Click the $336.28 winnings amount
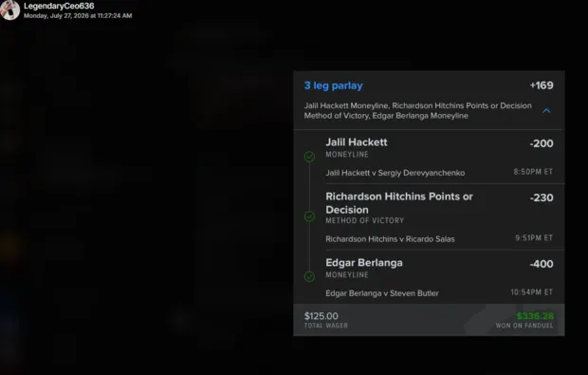 (535, 316)
